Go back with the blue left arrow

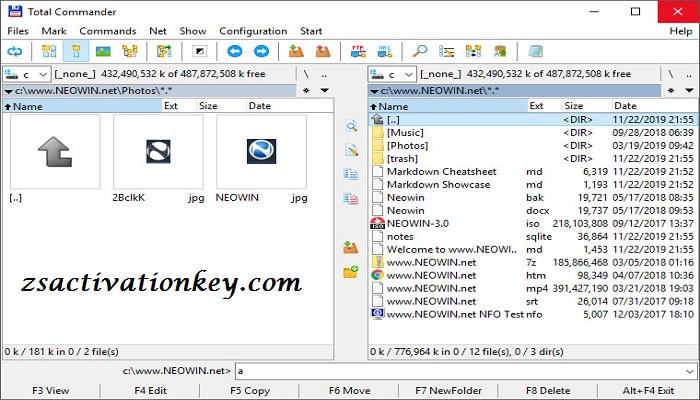tap(234, 51)
